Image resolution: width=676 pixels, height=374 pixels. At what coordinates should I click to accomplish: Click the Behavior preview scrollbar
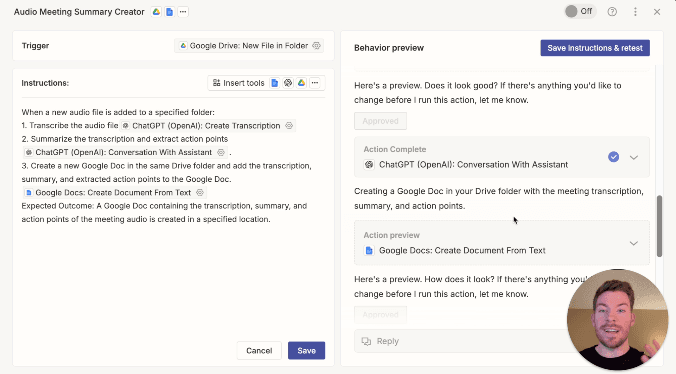659,226
